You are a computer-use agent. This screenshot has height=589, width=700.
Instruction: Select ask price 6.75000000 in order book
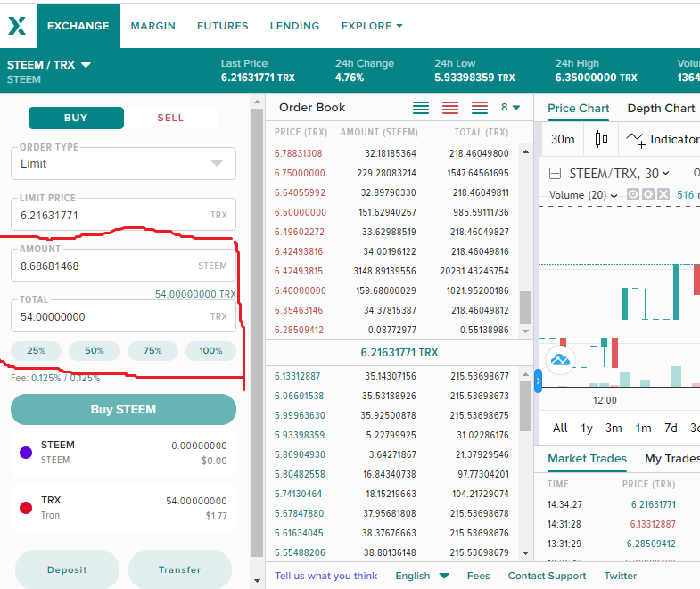coord(300,173)
